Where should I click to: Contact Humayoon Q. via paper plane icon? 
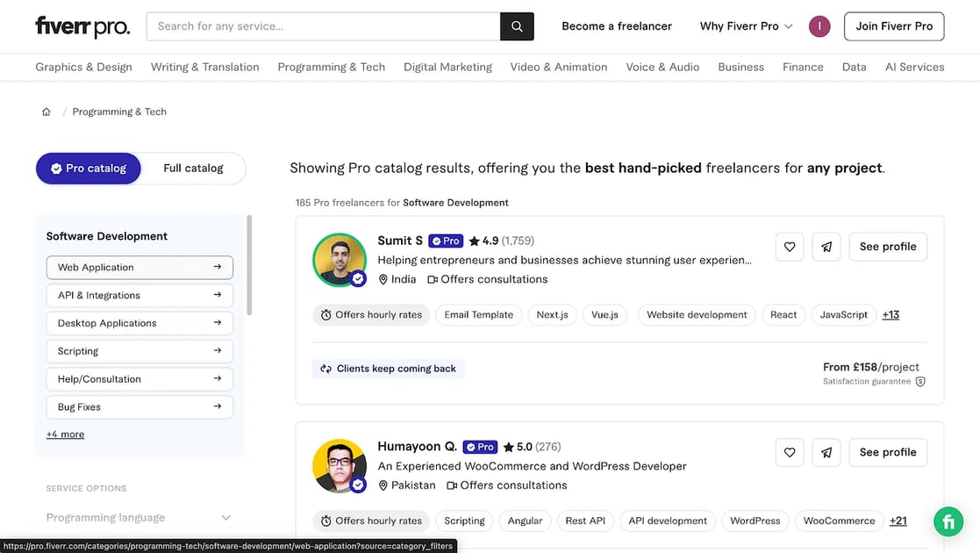tap(826, 452)
